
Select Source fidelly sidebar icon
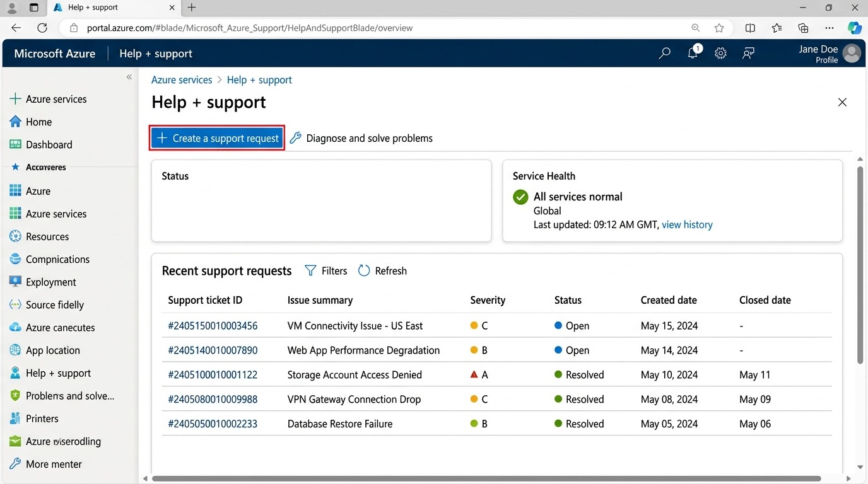pyautogui.click(x=16, y=304)
